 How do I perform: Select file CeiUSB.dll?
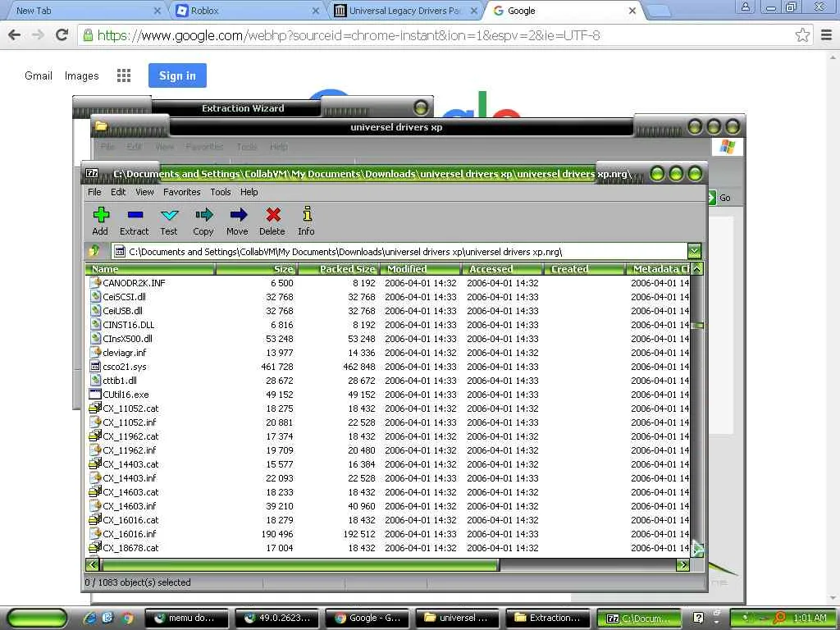click(x=123, y=311)
